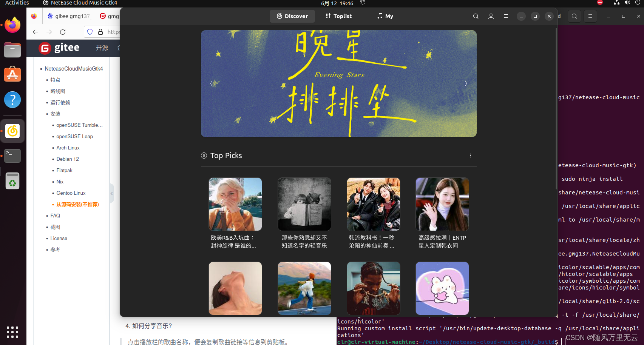The height and width of the screenshot is (345, 644).
Task: Open NetEase Cloud Music Gtk4 app menu in top bar
Action: point(80,3)
